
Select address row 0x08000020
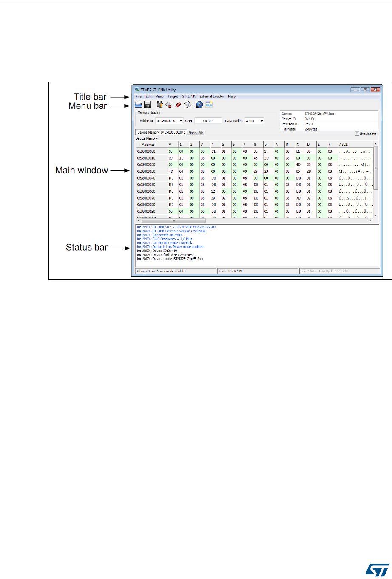click(151, 164)
